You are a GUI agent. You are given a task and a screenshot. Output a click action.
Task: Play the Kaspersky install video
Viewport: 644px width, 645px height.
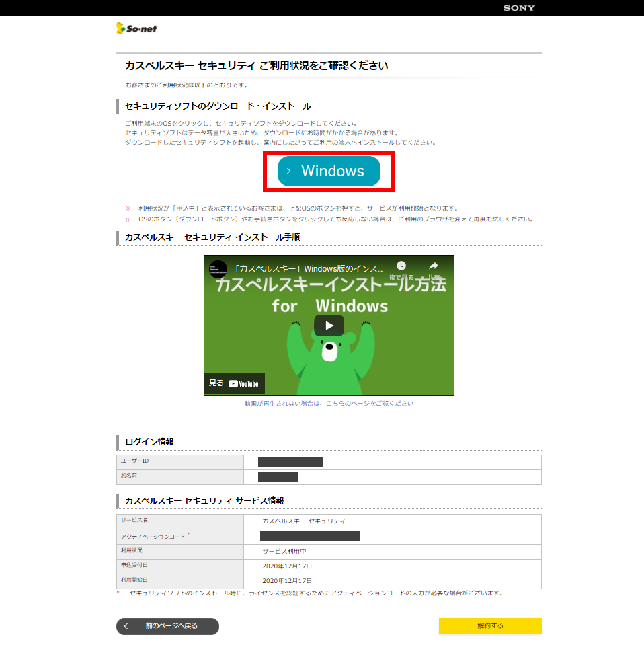(x=329, y=326)
